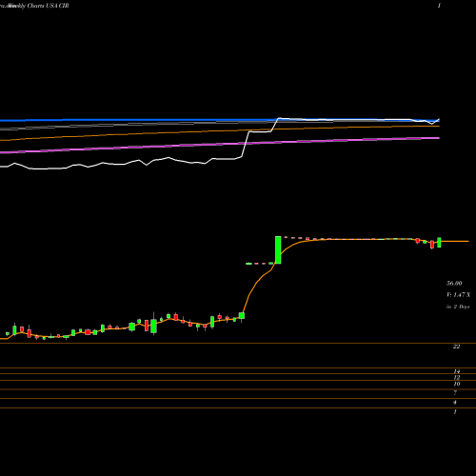The width and height of the screenshot is (476, 476).
Task: Click the '7' level label
Action: pos(455,392)
